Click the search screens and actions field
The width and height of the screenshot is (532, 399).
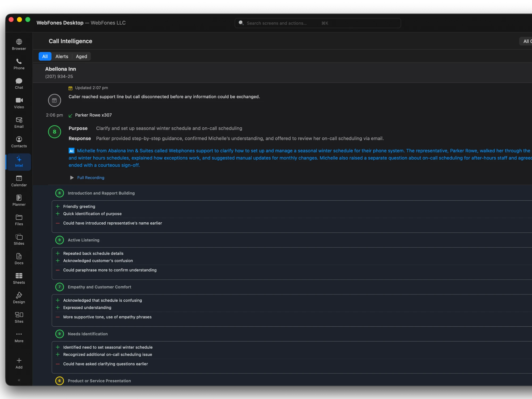click(x=318, y=23)
